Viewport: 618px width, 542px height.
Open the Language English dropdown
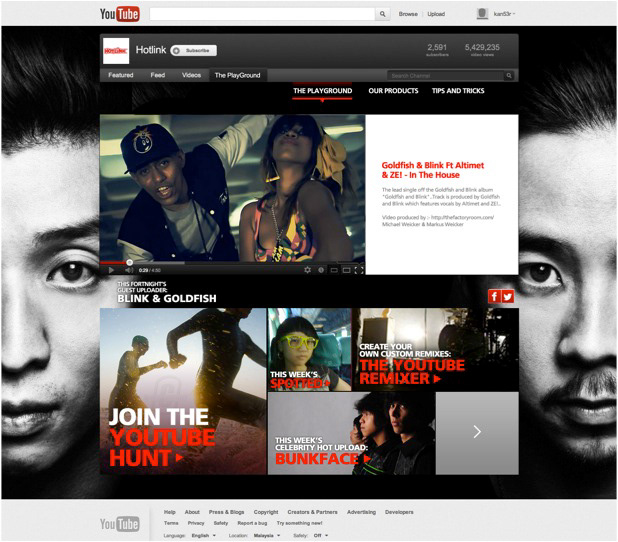point(204,535)
